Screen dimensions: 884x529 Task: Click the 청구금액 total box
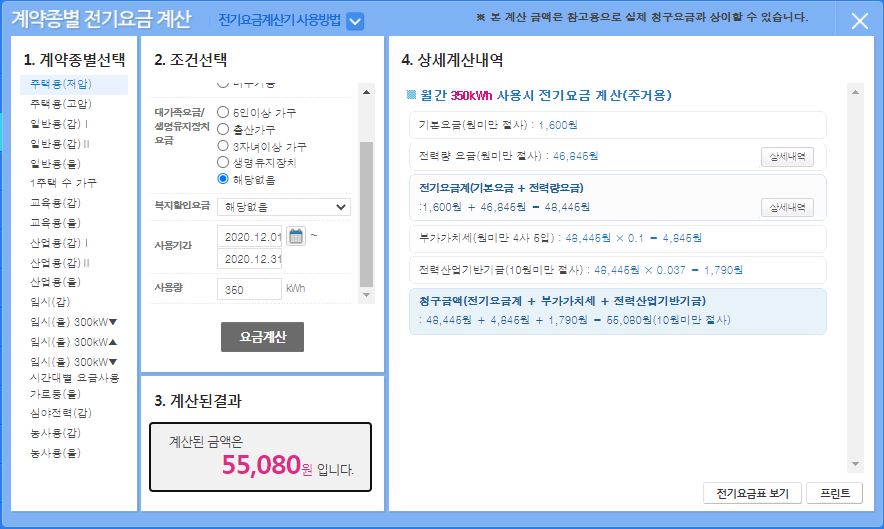coord(617,311)
